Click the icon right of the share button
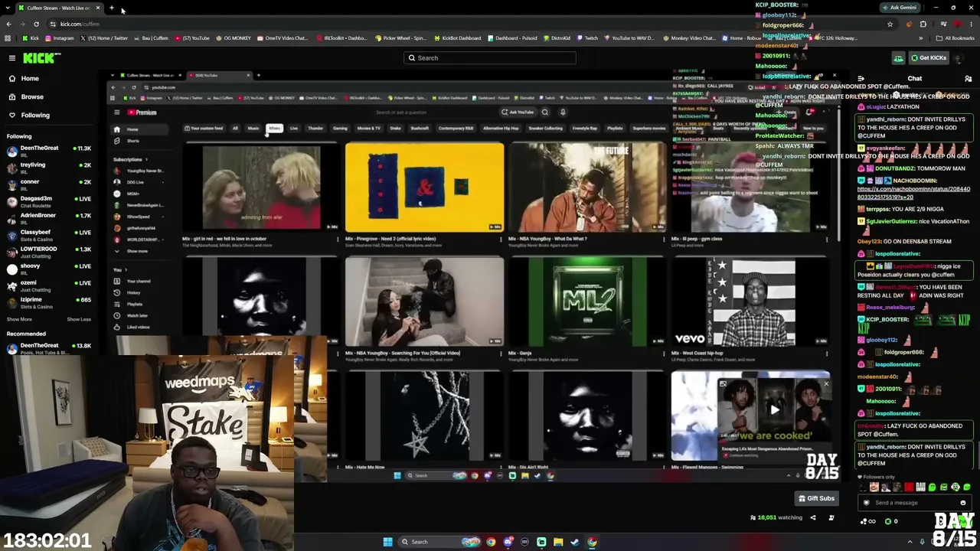This screenshot has width=980, height=551. (x=831, y=518)
